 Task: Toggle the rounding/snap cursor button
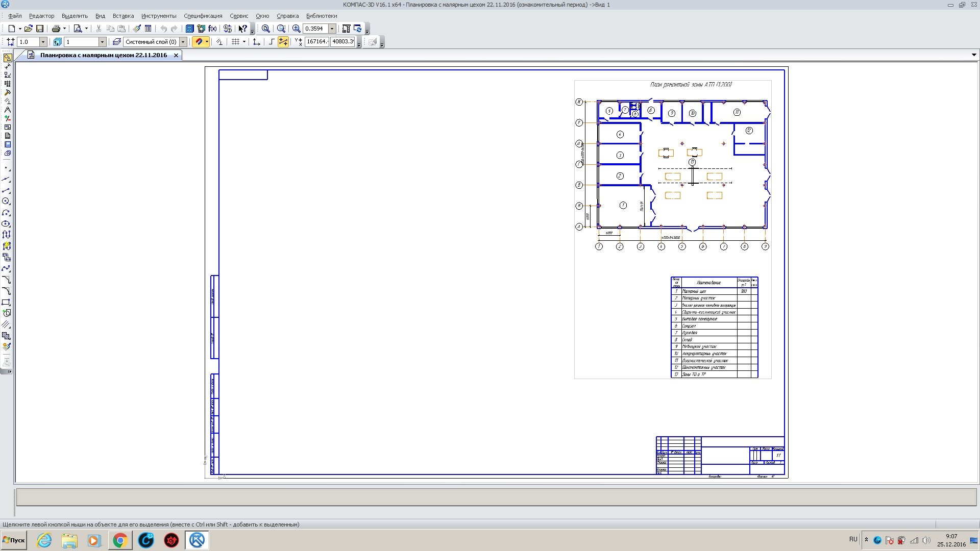[x=283, y=42]
